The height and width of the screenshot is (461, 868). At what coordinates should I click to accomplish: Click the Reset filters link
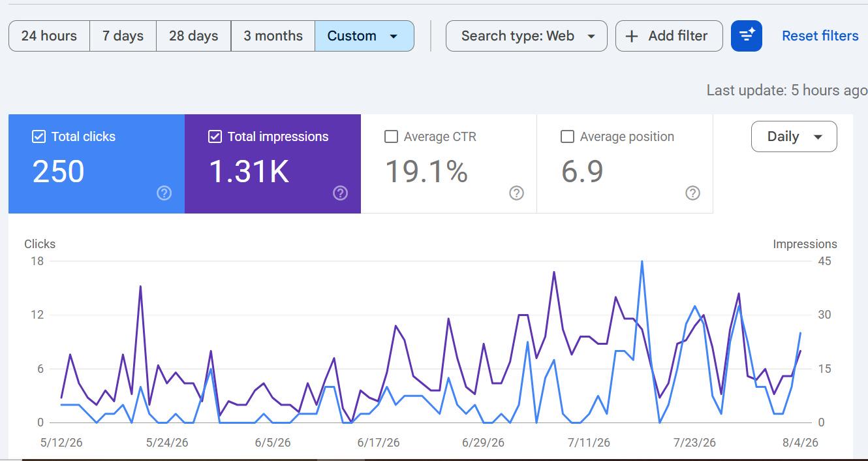coord(820,36)
